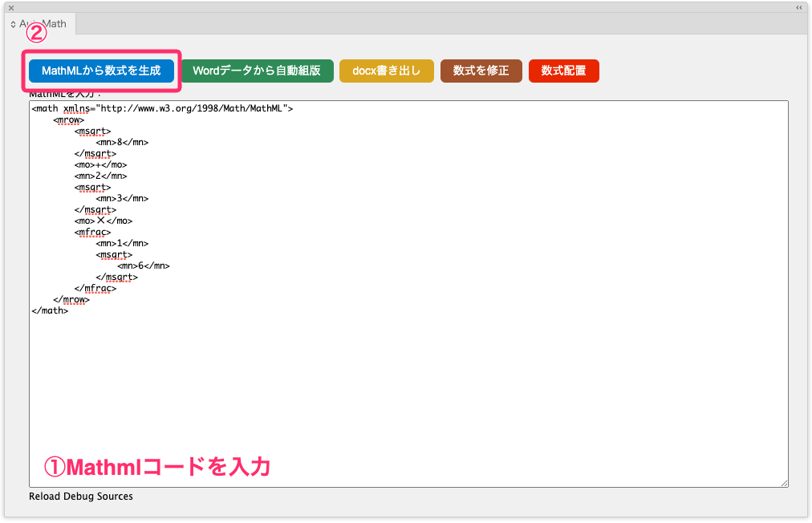This screenshot has width=812, height=523.
Task: Close the panel with the top-left X
Action: click(11, 7)
